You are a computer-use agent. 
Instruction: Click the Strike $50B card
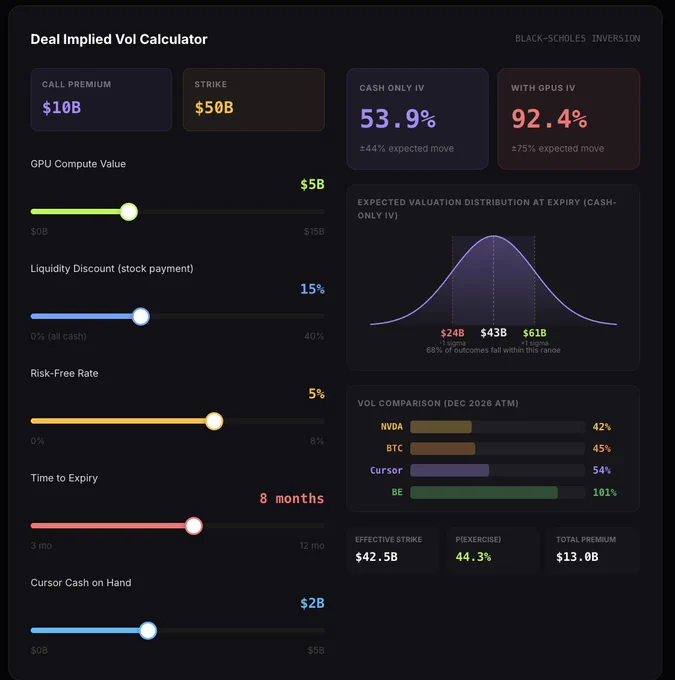(x=254, y=99)
